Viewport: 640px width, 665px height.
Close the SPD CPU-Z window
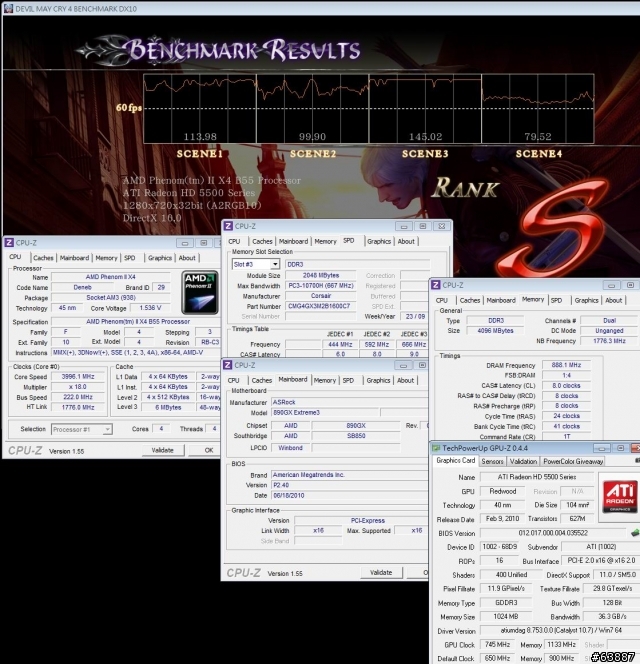coord(441,226)
